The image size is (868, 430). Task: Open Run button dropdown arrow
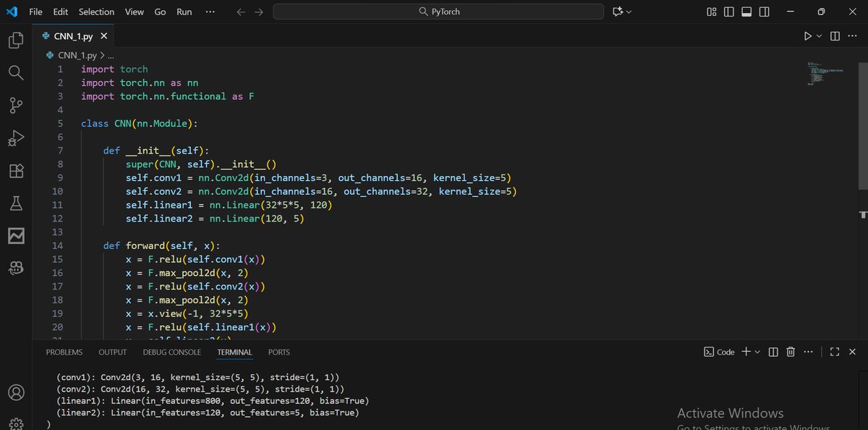pos(820,36)
